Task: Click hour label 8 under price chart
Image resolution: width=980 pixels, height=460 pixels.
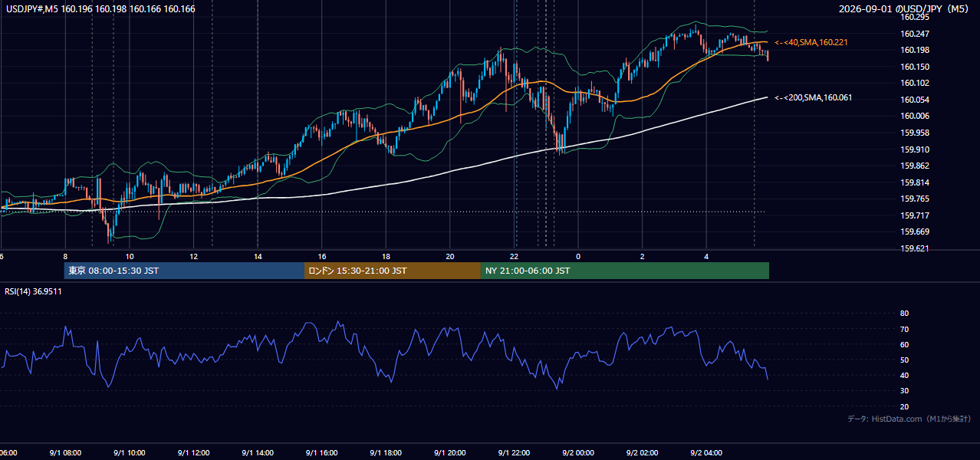Action: point(65,256)
